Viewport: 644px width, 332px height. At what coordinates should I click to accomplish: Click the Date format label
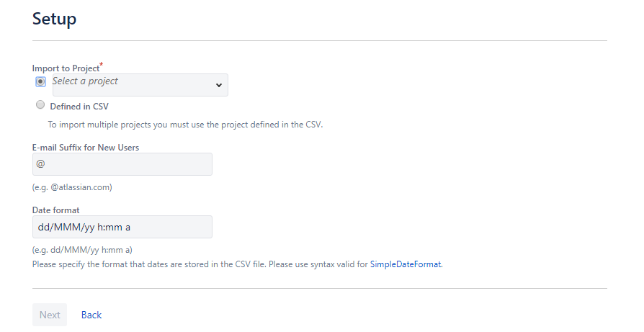56,210
